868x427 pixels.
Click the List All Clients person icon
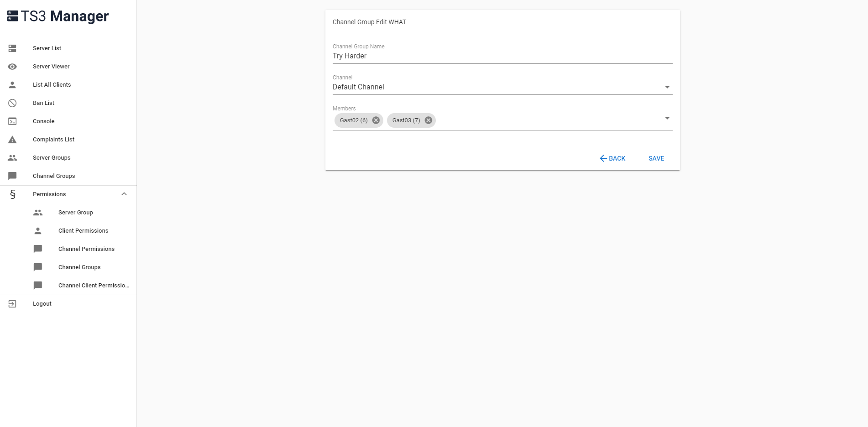tap(12, 85)
